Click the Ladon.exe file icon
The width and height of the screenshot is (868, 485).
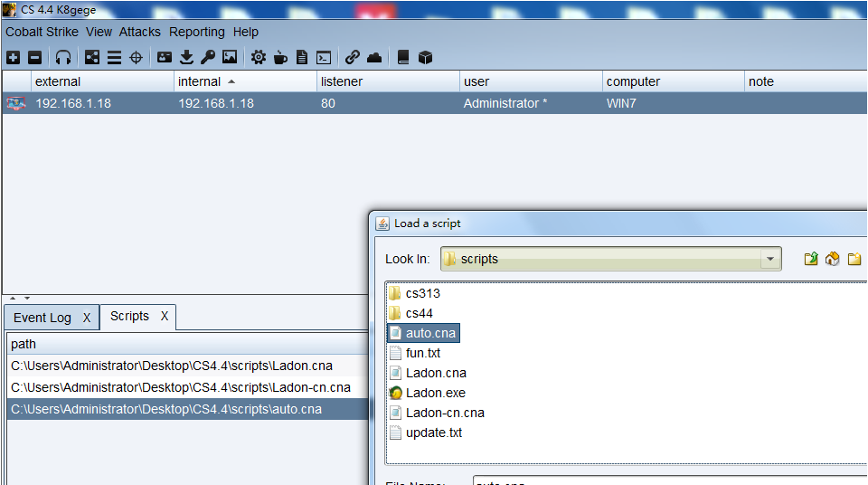click(x=395, y=393)
